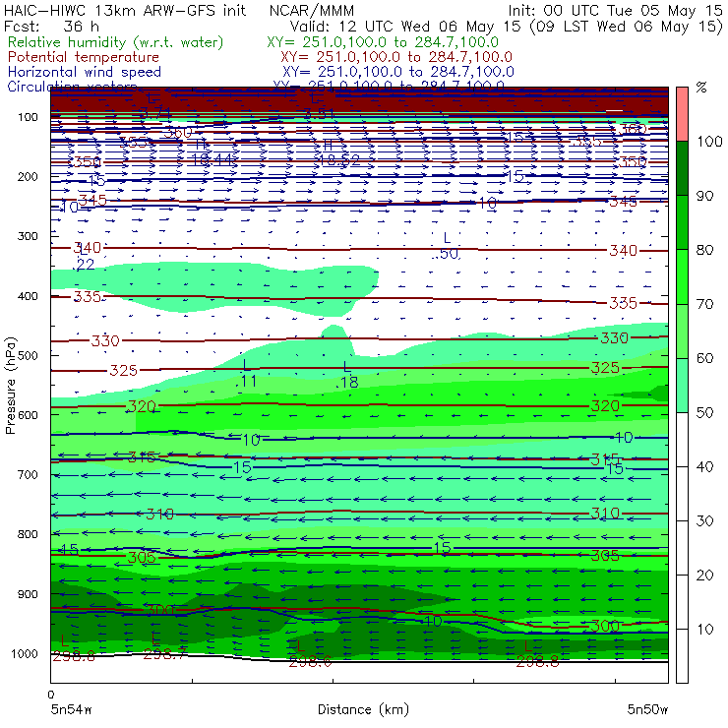Click the '800' pressure axis tick label
Screen dimensions: 728x728
click(28, 534)
